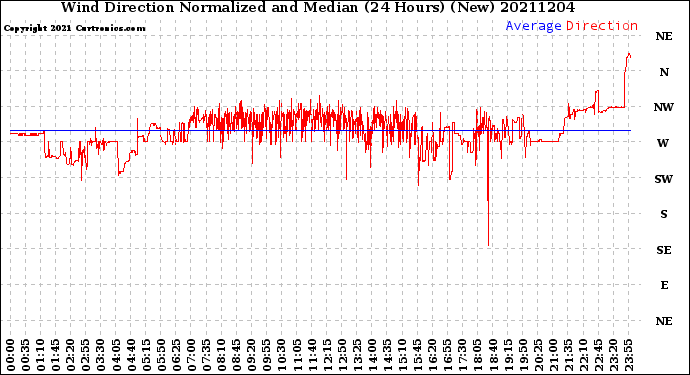Click the 01:45 time axis label

tap(55, 355)
